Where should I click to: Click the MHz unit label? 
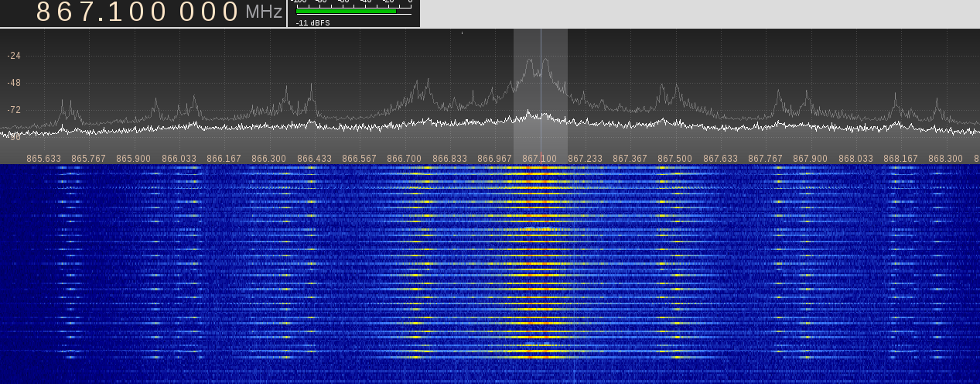pyautogui.click(x=264, y=12)
